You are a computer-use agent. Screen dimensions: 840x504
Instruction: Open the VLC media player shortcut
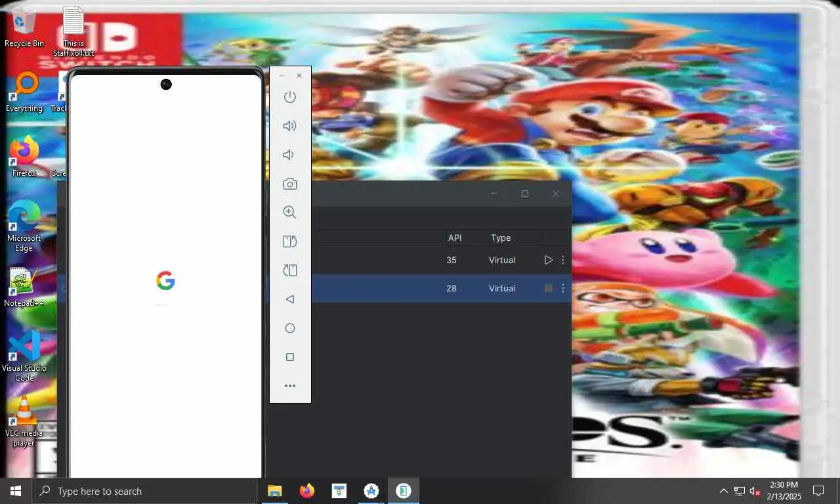click(24, 421)
